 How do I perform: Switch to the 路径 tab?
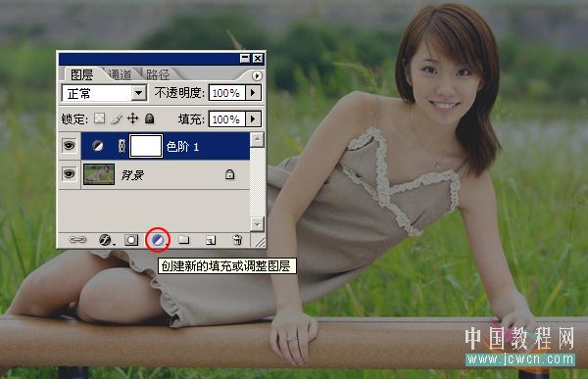158,74
